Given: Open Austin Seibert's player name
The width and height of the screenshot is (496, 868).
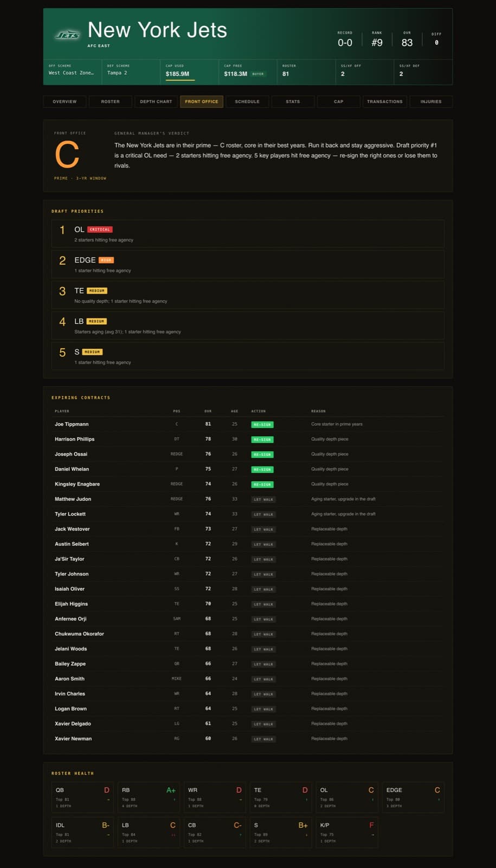Looking at the screenshot, I should (x=72, y=544).
